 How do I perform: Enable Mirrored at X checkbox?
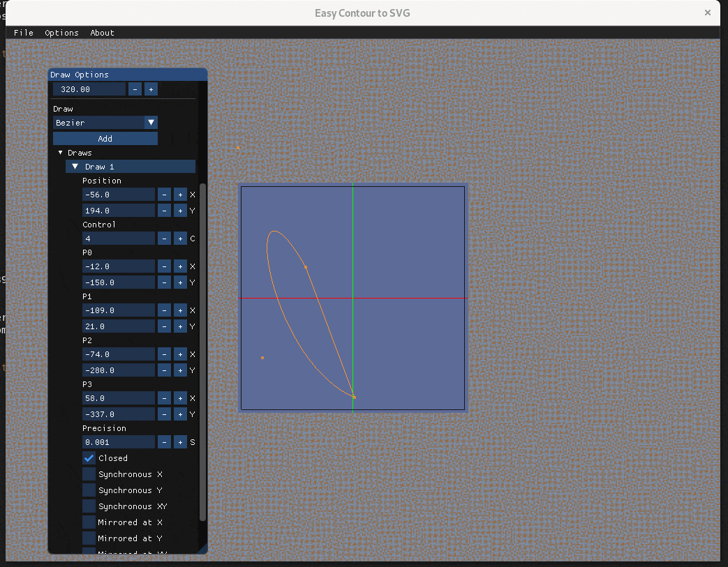pyautogui.click(x=89, y=522)
